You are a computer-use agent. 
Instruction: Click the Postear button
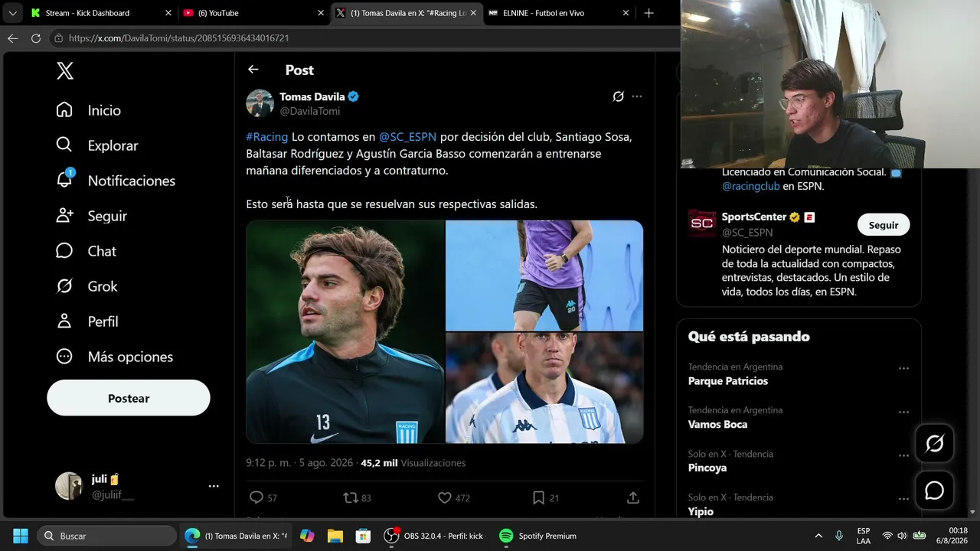[129, 398]
